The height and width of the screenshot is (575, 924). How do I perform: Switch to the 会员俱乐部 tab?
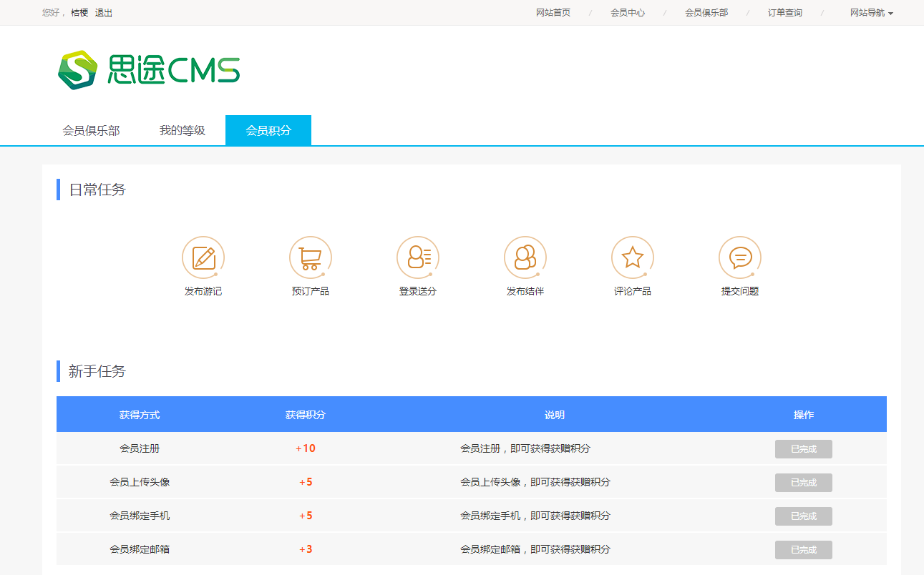tap(91, 131)
